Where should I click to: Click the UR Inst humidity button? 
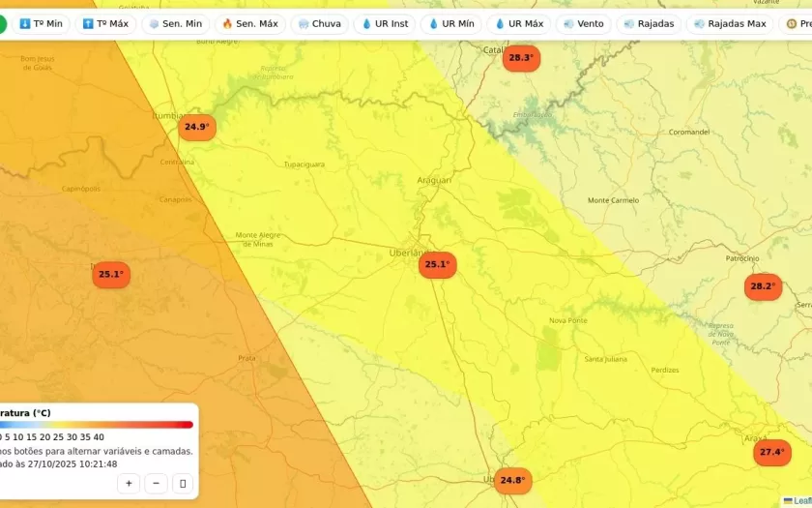coord(384,23)
